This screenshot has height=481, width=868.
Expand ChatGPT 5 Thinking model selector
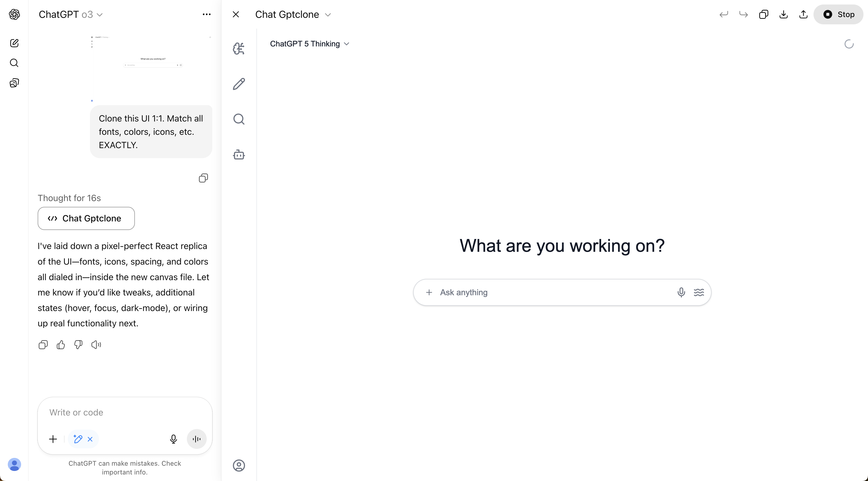pos(309,44)
